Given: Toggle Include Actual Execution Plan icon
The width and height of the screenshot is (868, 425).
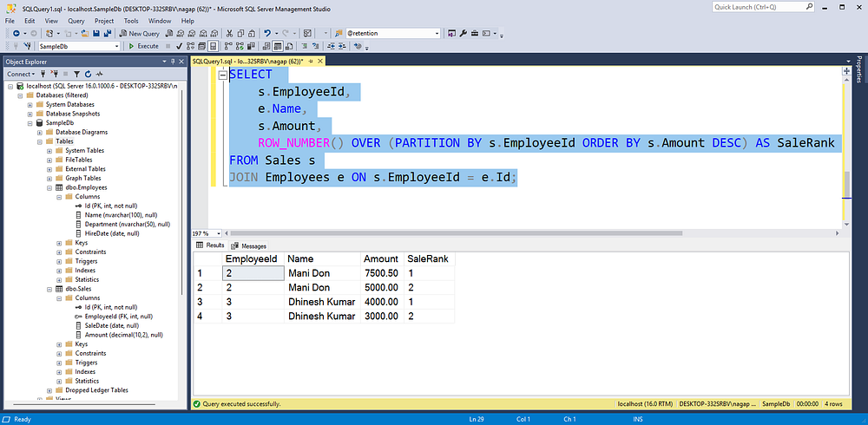Looking at the screenshot, I should click(x=228, y=46).
